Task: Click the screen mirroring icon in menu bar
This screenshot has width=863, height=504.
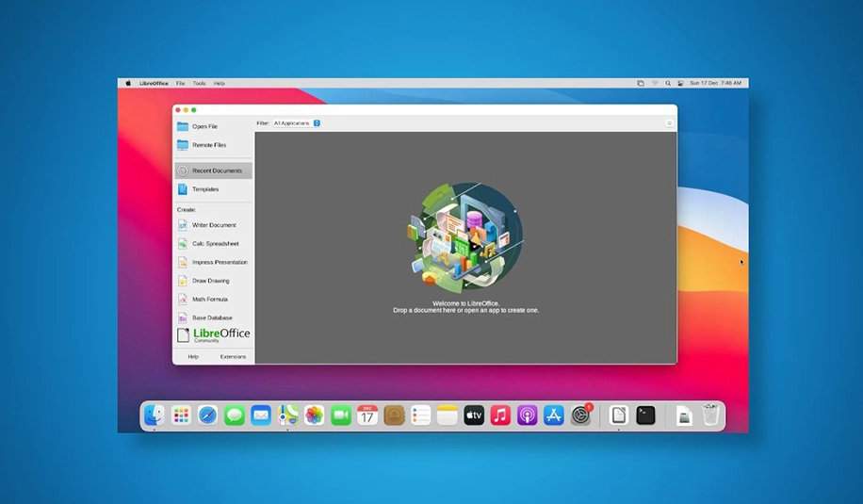Action: click(x=641, y=83)
